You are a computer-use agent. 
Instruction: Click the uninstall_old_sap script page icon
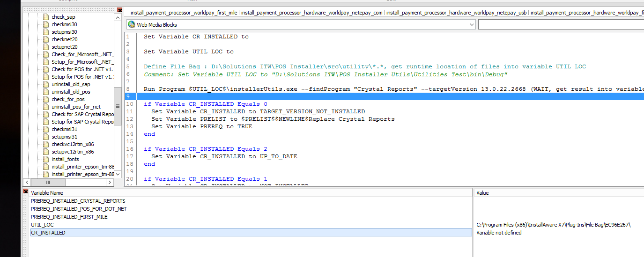[x=45, y=84]
